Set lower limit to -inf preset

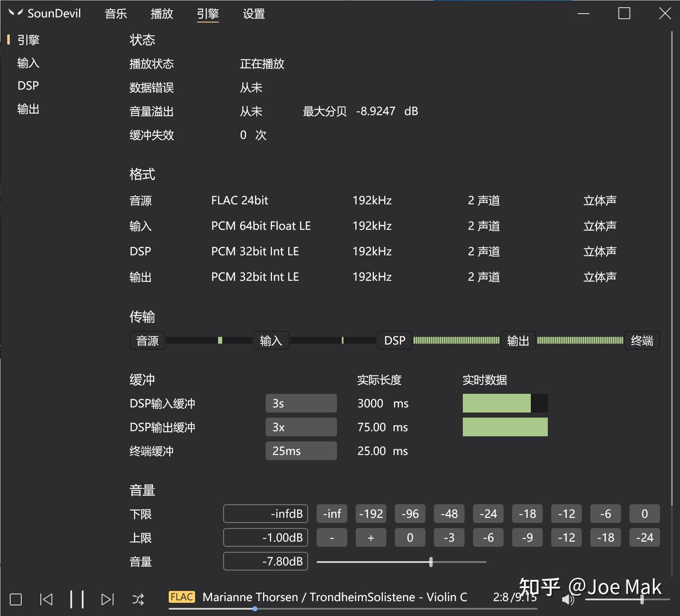tap(332, 514)
